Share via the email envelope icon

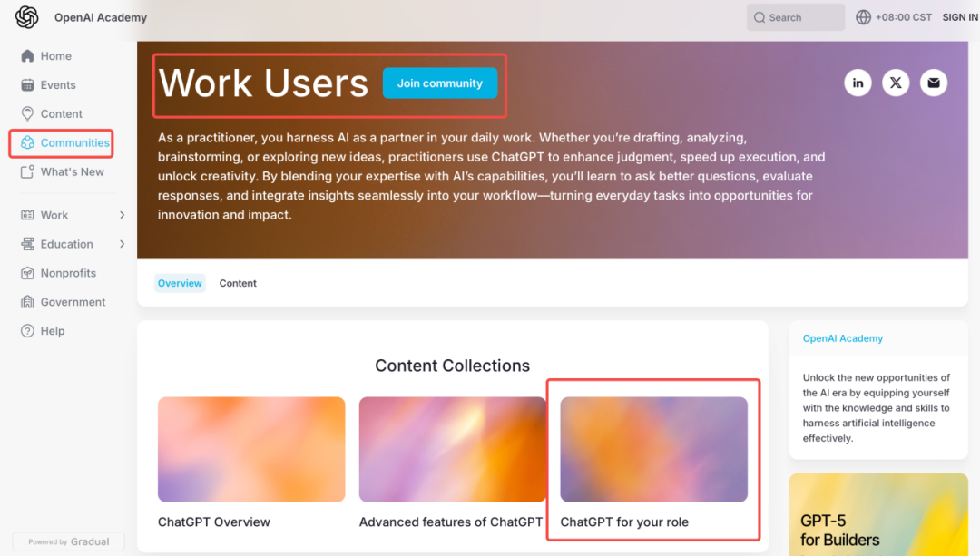(x=934, y=83)
